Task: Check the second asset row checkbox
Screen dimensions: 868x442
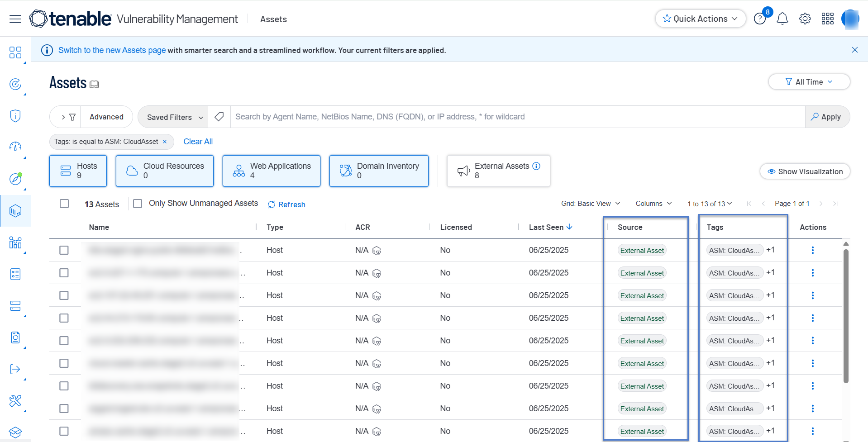Action: (x=64, y=273)
